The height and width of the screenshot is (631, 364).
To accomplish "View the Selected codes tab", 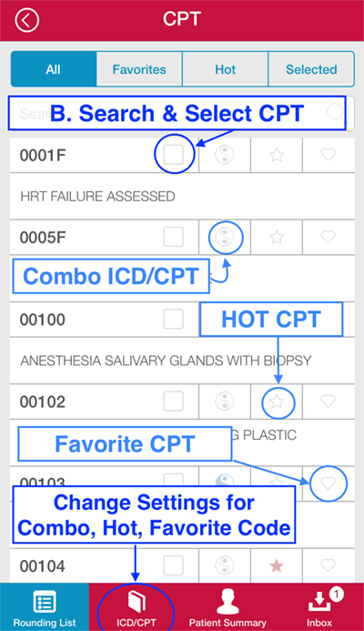I will pyautogui.click(x=311, y=69).
